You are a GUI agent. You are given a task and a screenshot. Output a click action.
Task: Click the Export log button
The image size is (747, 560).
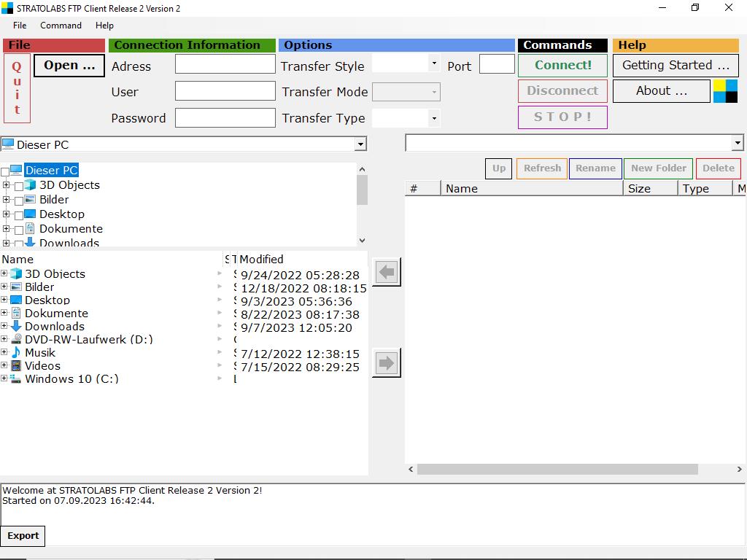click(23, 536)
